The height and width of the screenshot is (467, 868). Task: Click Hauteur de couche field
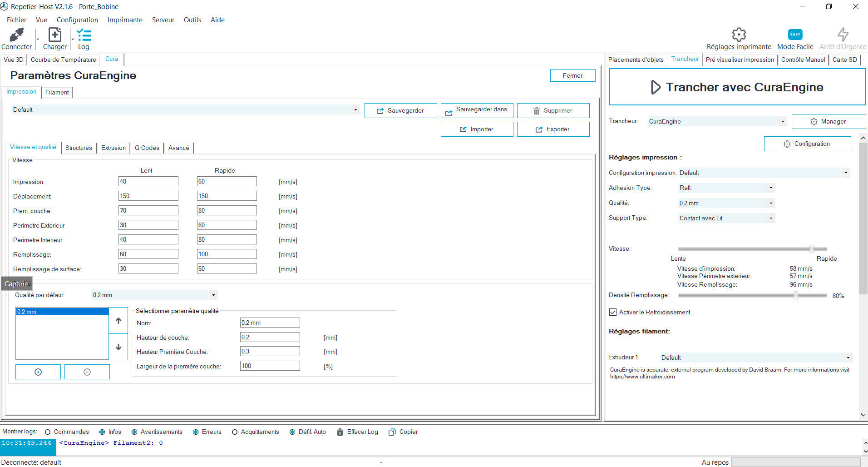point(270,337)
